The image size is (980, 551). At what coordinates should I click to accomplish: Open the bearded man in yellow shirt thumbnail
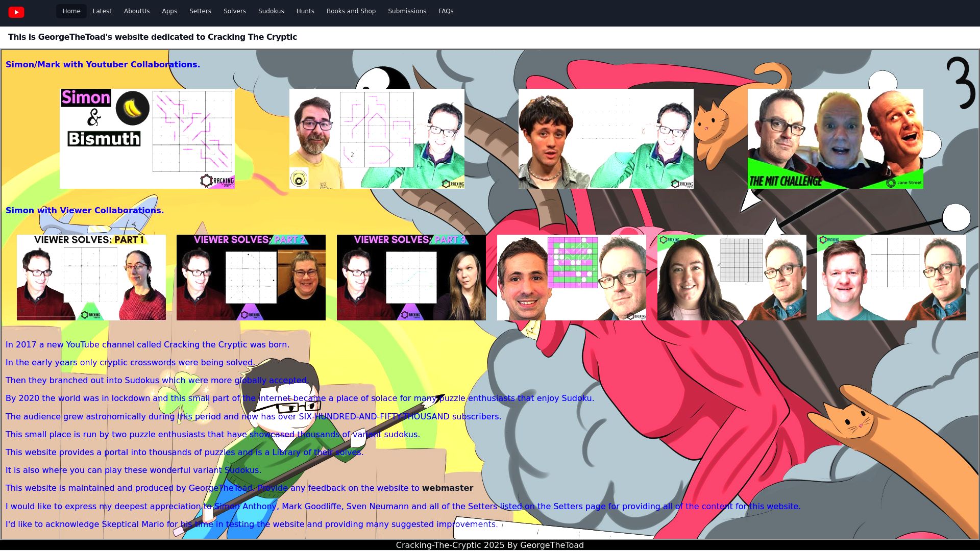(377, 139)
